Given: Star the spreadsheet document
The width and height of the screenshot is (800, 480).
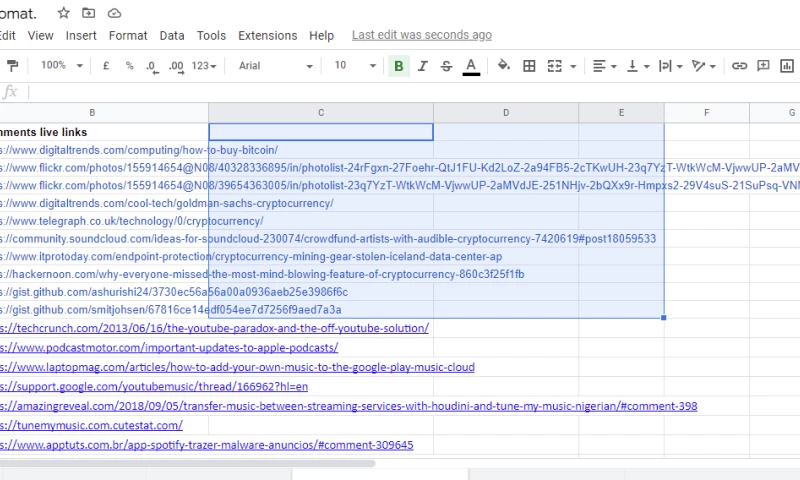Looking at the screenshot, I should tap(64, 13).
